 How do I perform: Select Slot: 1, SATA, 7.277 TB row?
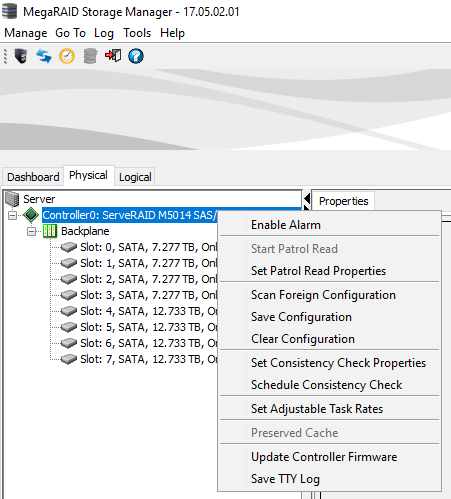tap(148, 263)
